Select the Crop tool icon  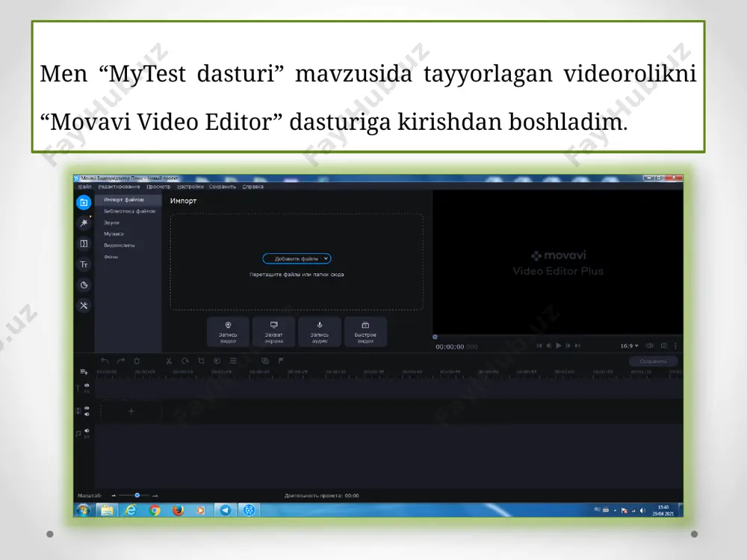(201, 361)
